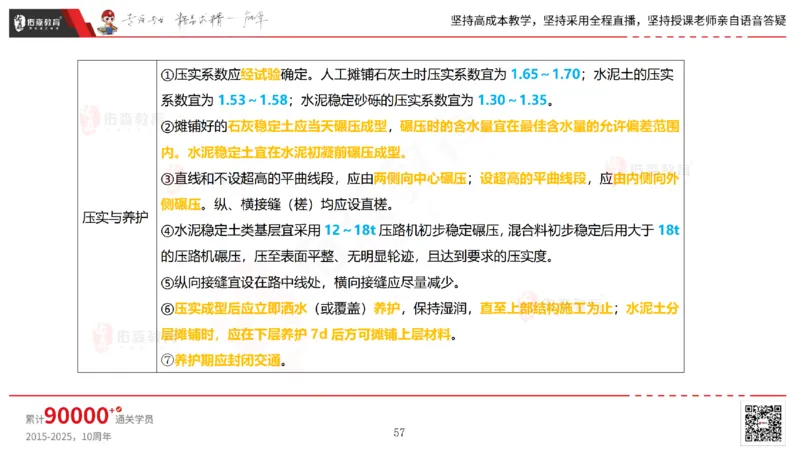Click the header text 坚持高成本教学
Image resolution: width=800 pixels, height=450 pixels.
490,21
